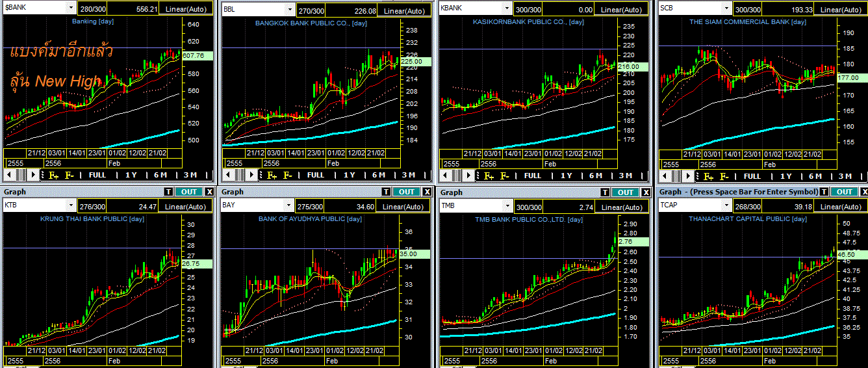Image resolution: width=868 pixels, height=368 pixels.
Task: Select FULL range under KBANK chart
Action: click(533, 175)
